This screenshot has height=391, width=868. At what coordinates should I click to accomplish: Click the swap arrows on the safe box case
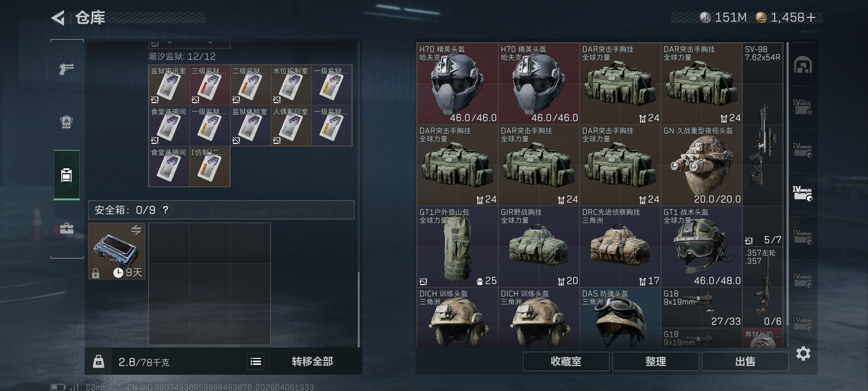coord(136,230)
